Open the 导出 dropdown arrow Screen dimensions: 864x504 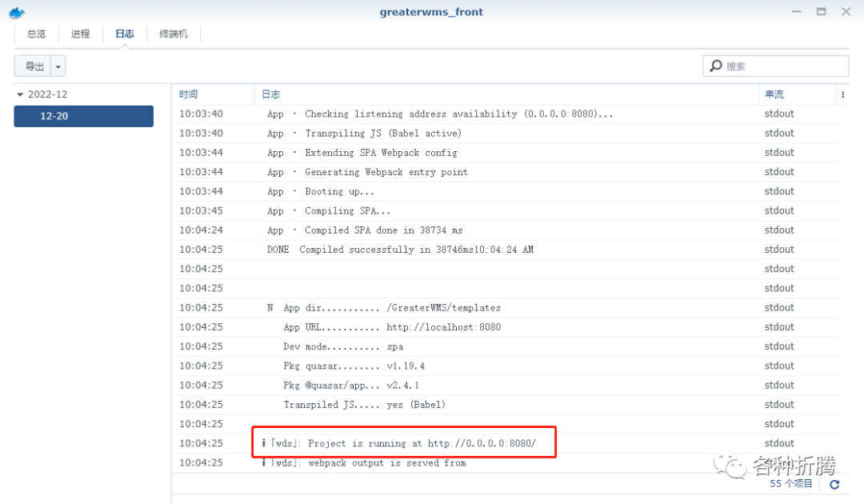pos(58,66)
